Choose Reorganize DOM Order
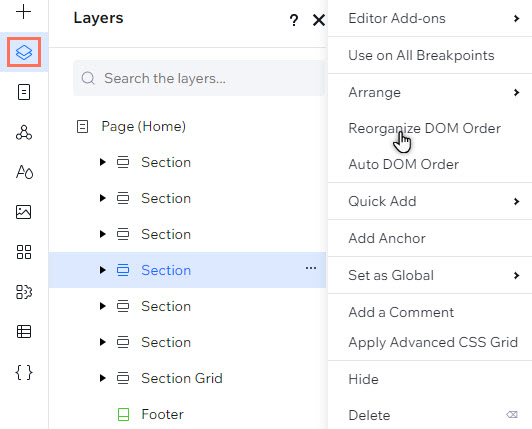 click(x=424, y=128)
